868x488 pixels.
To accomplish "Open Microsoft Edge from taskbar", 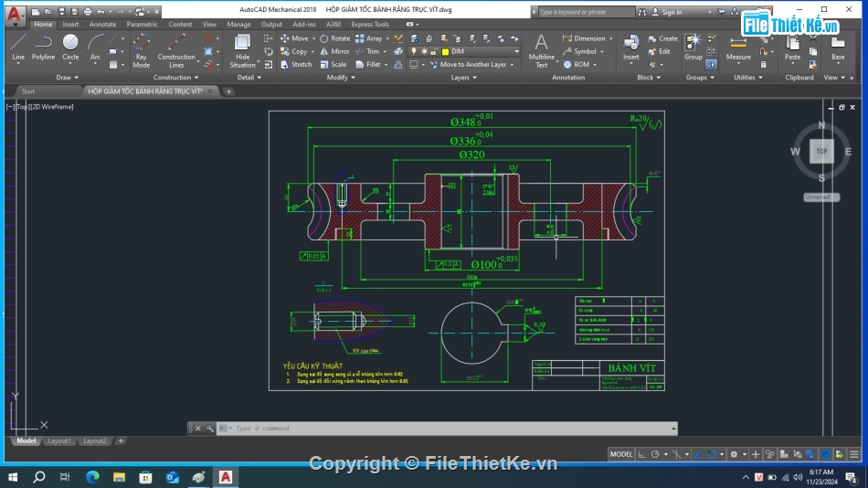I will click(92, 477).
